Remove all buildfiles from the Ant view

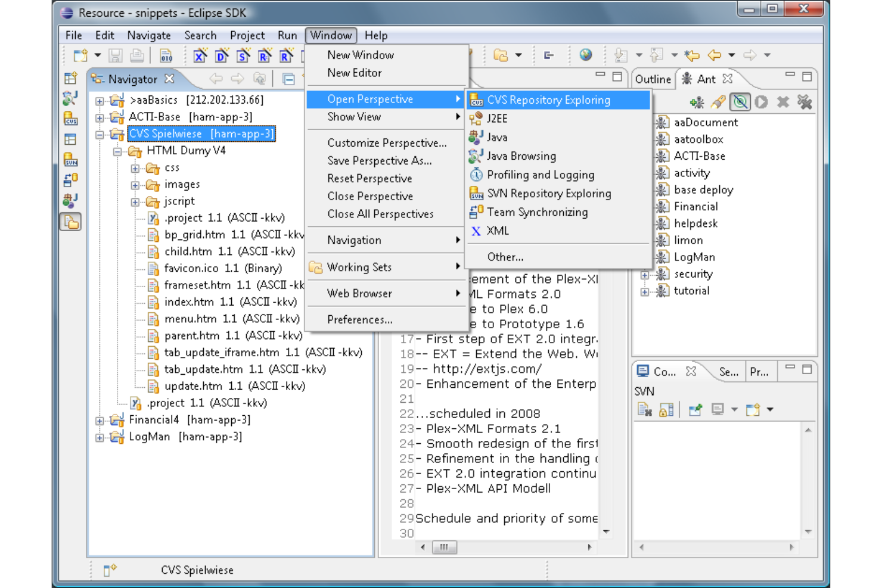tap(805, 102)
